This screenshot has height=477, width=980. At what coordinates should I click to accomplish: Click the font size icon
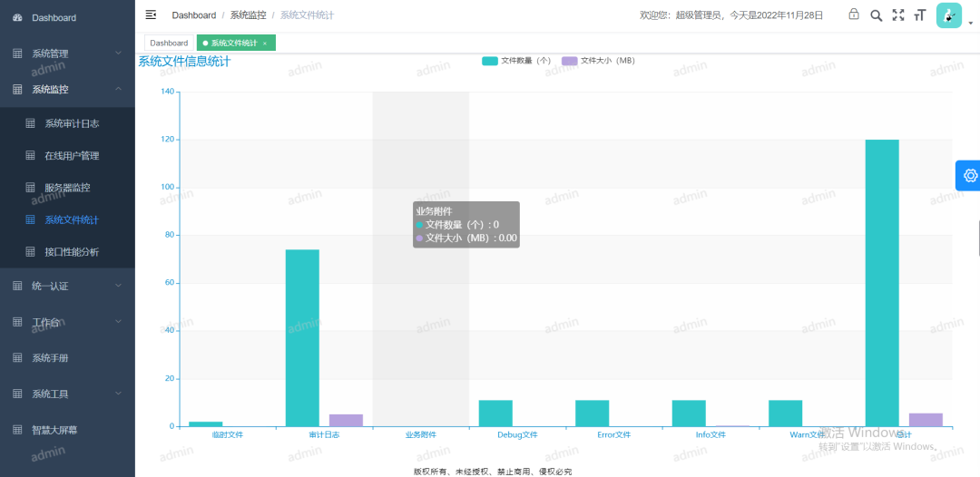click(920, 15)
